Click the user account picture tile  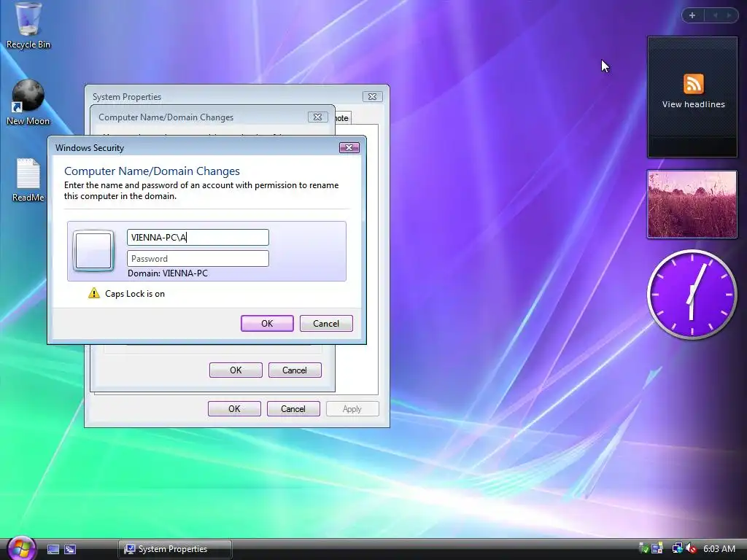pyautogui.click(x=93, y=251)
